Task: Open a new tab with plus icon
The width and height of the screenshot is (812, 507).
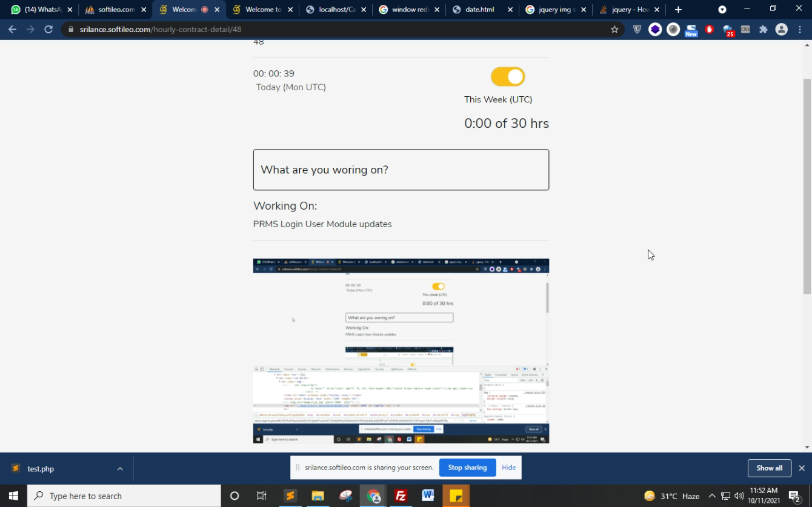Action: 678,10
